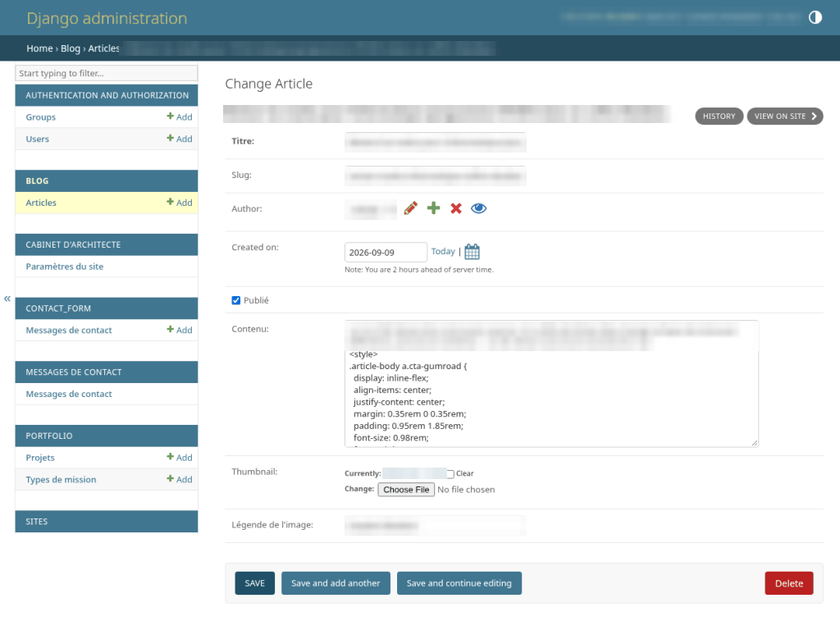Open Paramètres du site
Screen dimensions: 840x630
pyautogui.click(x=65, y=267)
